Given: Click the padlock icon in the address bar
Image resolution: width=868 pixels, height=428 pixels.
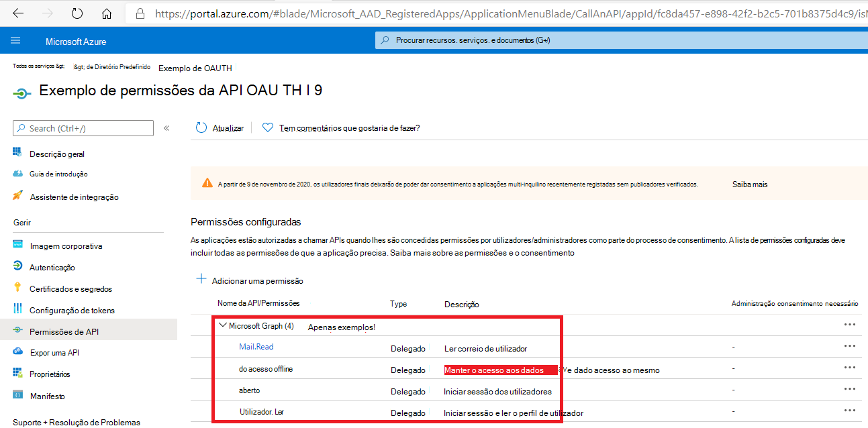Looking at the screenshot, I should (140, 13).
